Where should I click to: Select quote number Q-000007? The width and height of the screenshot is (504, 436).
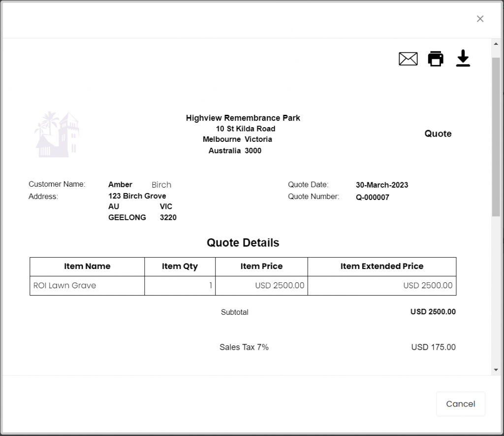[372, 197]
